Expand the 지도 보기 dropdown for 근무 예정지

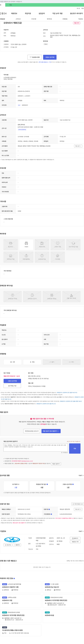click(x=78, y=146)
